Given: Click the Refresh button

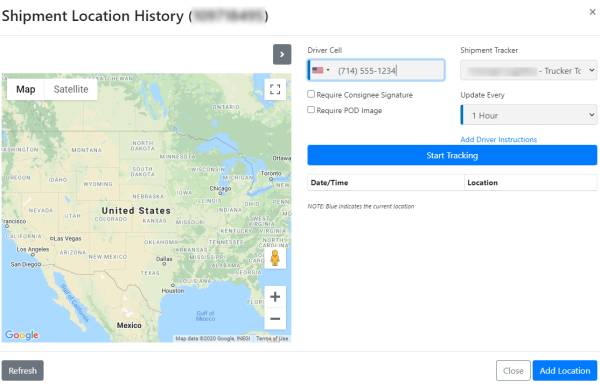Looking at the screenshot, I should (23, 370).
